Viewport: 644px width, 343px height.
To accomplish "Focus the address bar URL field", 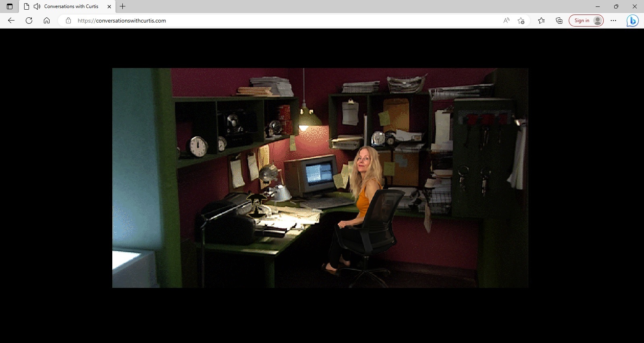I will (x=282, y=21).
